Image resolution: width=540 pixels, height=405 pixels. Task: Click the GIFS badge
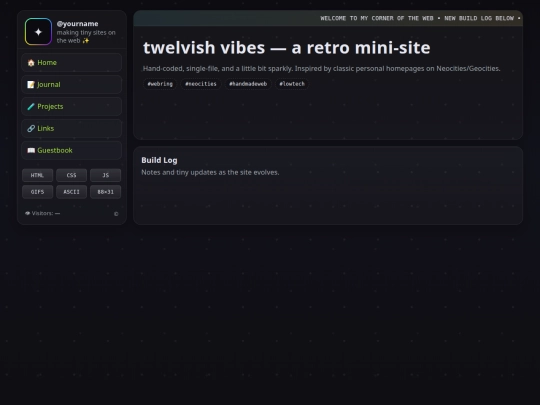click(38, 192)
